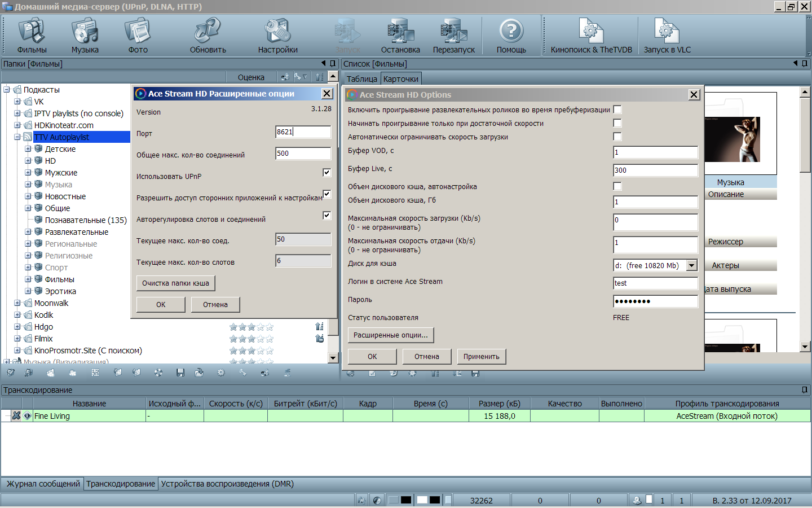Viewport: 812px width, 508px height.
Task: Click the Очистка папки кэша button
Action: 175,283
